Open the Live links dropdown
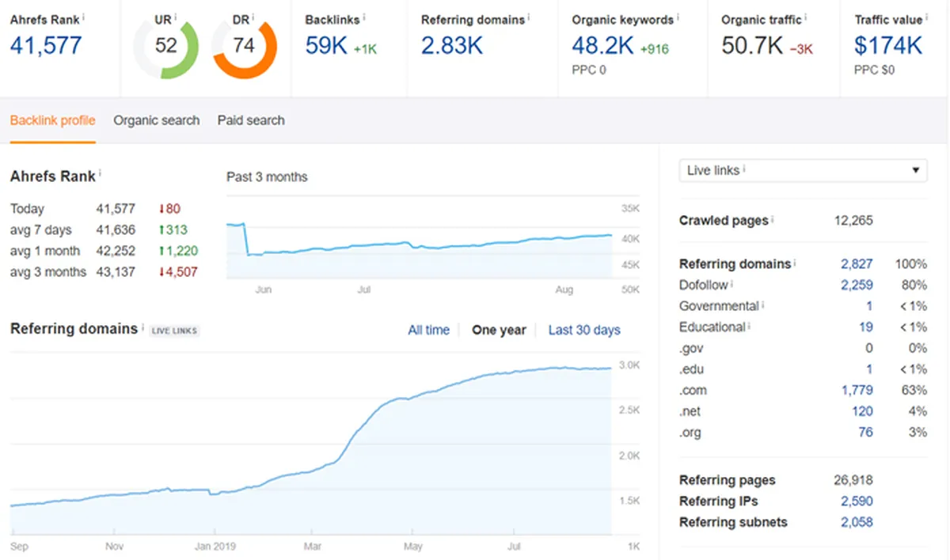 pos(803,170)
